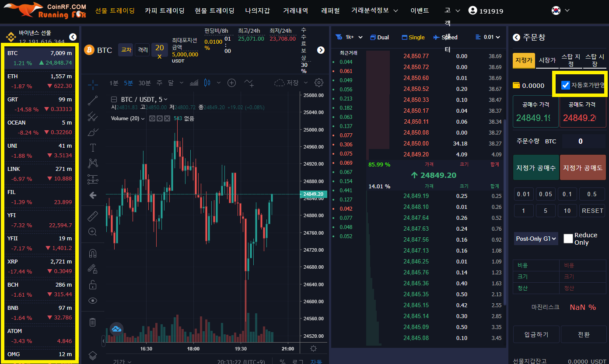Open the prediction and measurement tools

point(93,179)
